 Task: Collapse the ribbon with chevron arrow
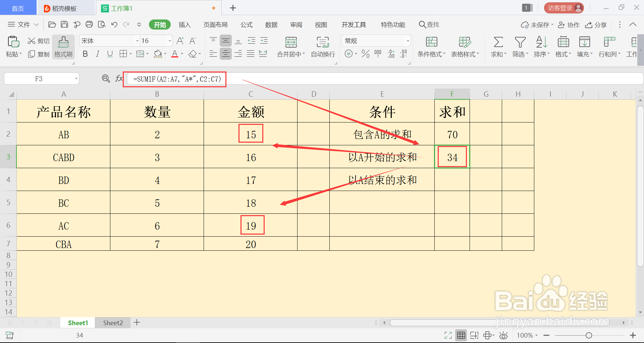633,24
